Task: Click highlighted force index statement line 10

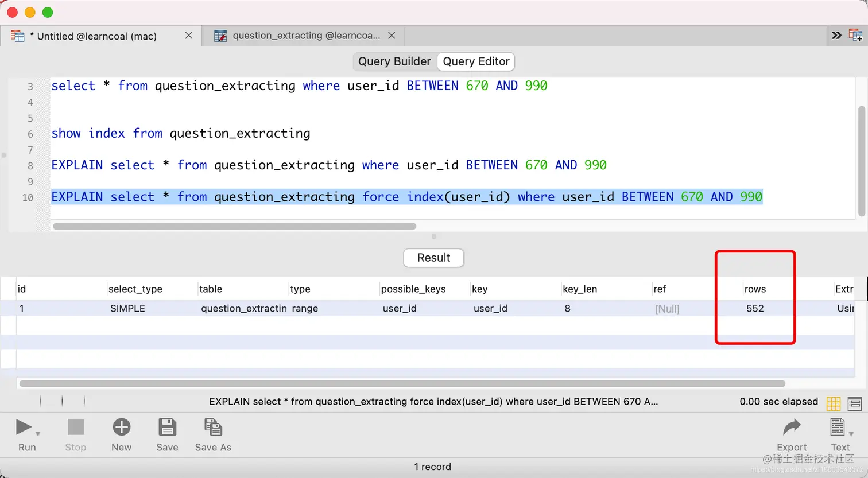Action: 407,197
